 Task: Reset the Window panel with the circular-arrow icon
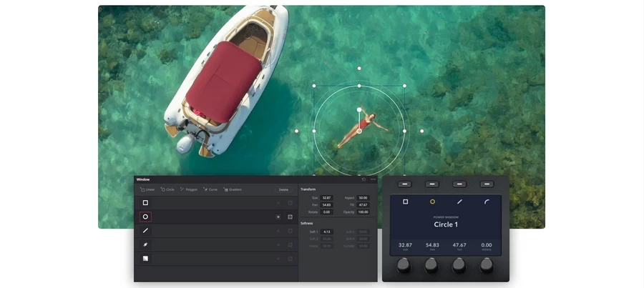(364, 179)
